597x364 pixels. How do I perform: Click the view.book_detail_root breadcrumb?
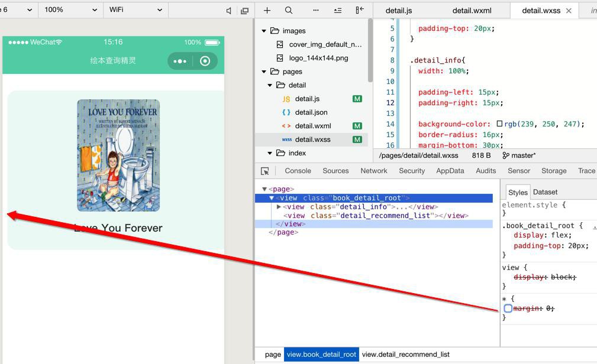[x=321, y=355]
